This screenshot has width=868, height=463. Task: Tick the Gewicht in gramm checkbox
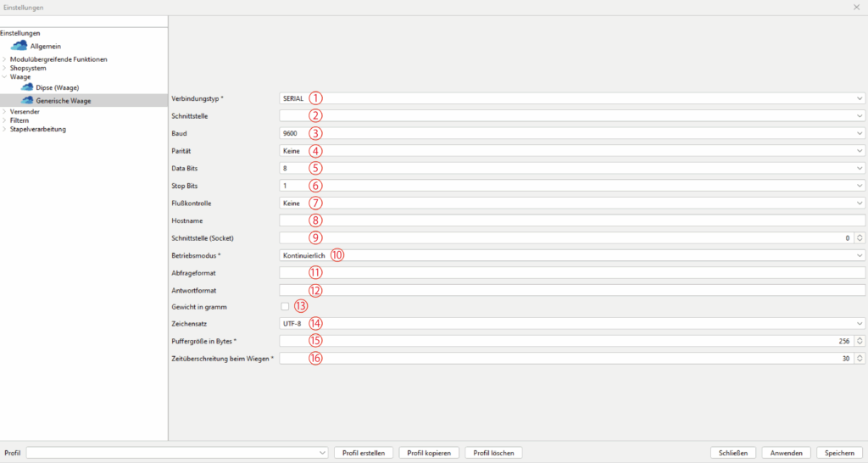pos(285,306)
